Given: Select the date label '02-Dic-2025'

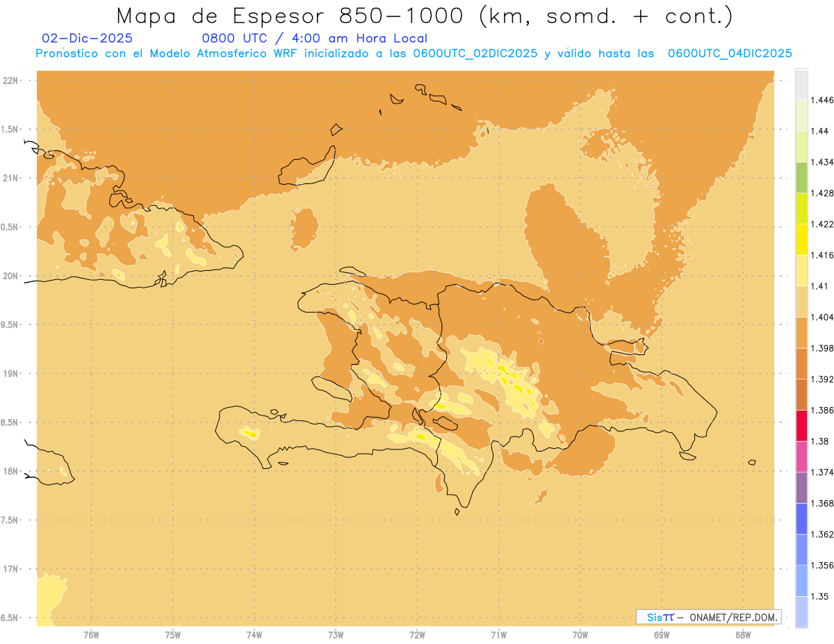Looking at the screenshot, I should [87, 39].
